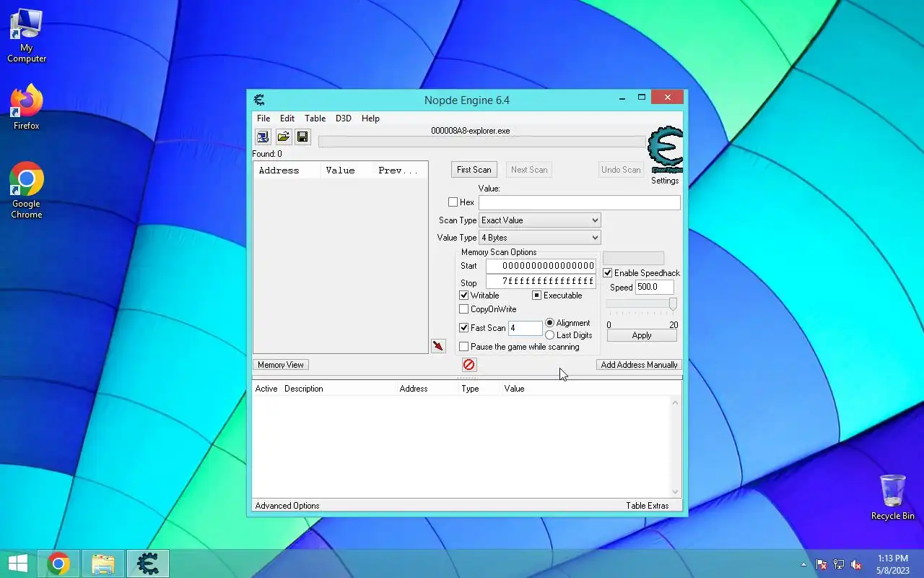The height and width of the screenshot is (578, 924).
Task: Open the Recycle Bin icon
Action: (x=893, y=497)
